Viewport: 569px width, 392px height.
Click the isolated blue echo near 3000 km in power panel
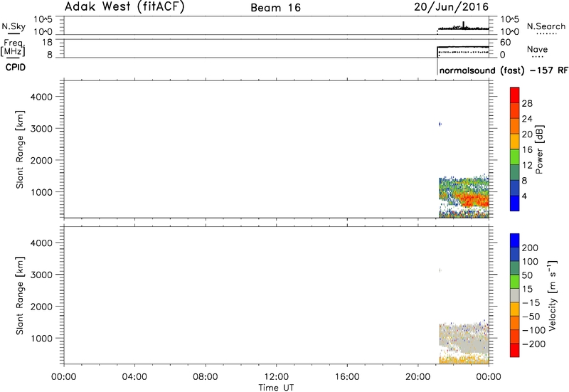click(x=440, y=124)
